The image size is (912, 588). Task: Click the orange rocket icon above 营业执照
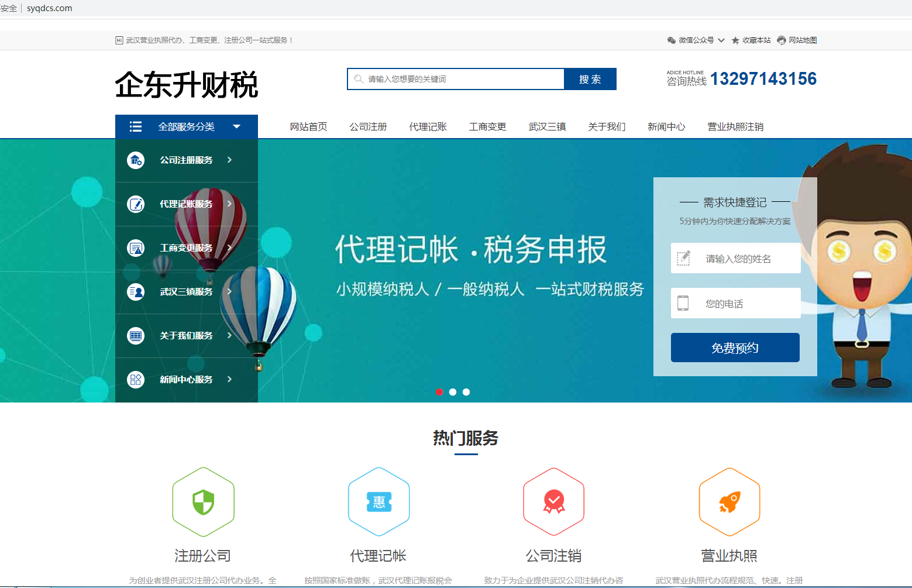[729, 502]
